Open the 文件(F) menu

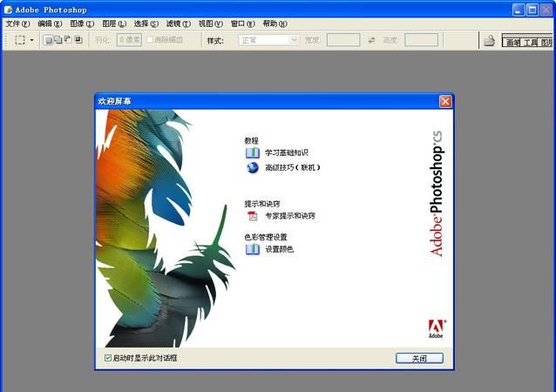coord(17,24)
